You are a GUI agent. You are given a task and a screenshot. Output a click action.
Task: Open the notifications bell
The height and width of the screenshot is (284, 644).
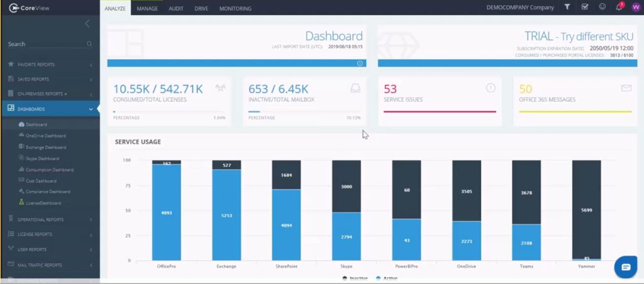[x=619, y=6]
